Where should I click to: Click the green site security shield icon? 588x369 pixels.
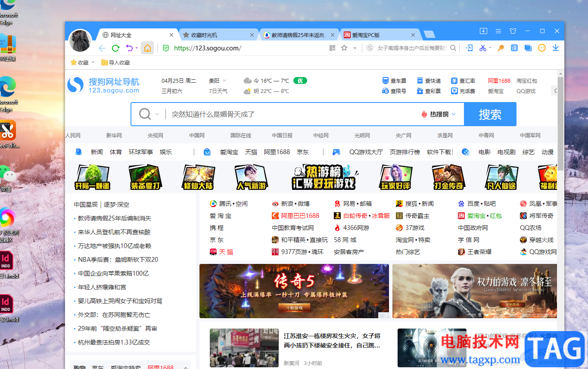click(166, 48)
